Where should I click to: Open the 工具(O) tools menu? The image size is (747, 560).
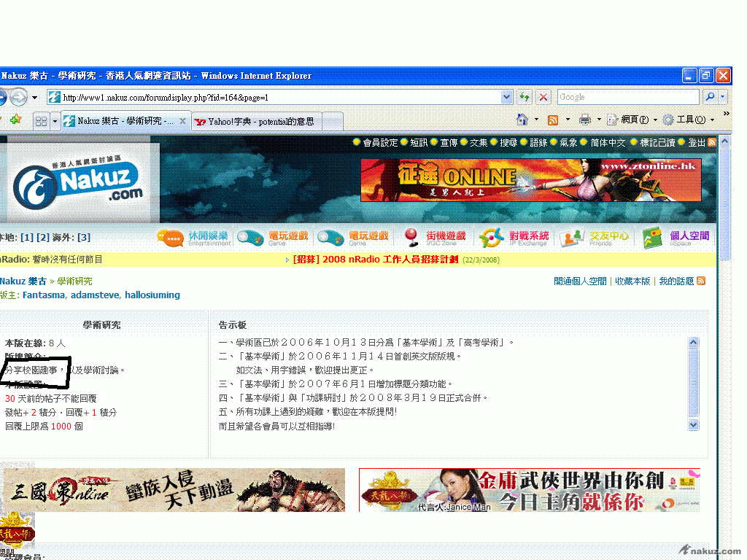[x=689, y=120]
